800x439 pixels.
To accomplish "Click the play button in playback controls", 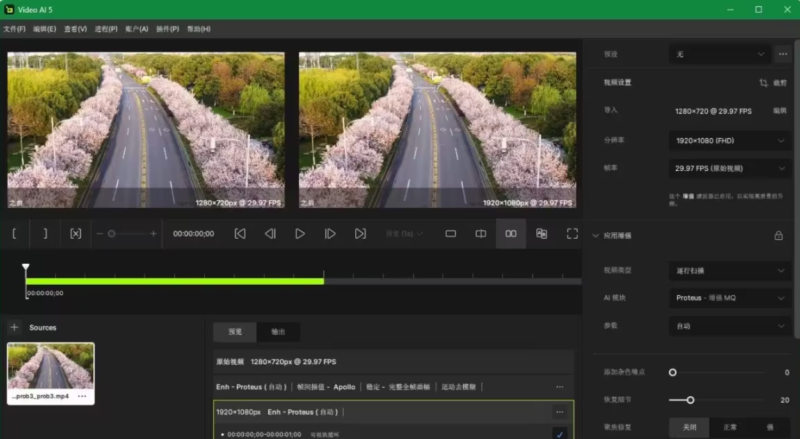I will click(x=300, y=233).
